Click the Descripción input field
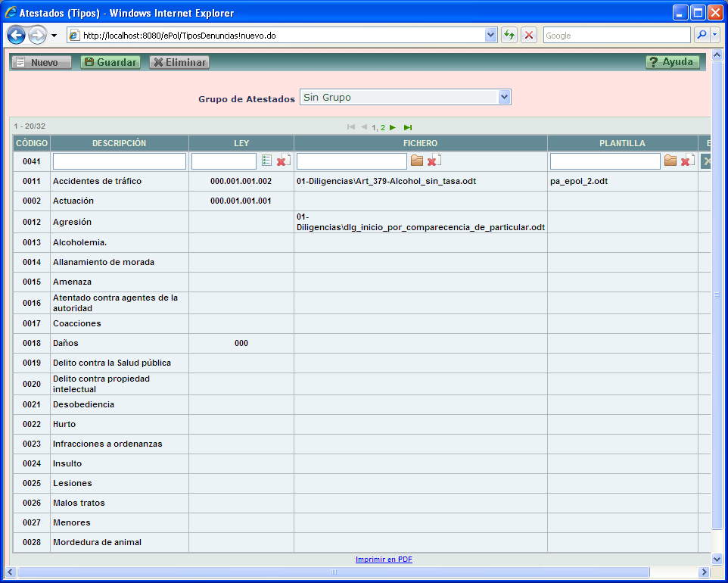728x583 pixels. point(119,161)
